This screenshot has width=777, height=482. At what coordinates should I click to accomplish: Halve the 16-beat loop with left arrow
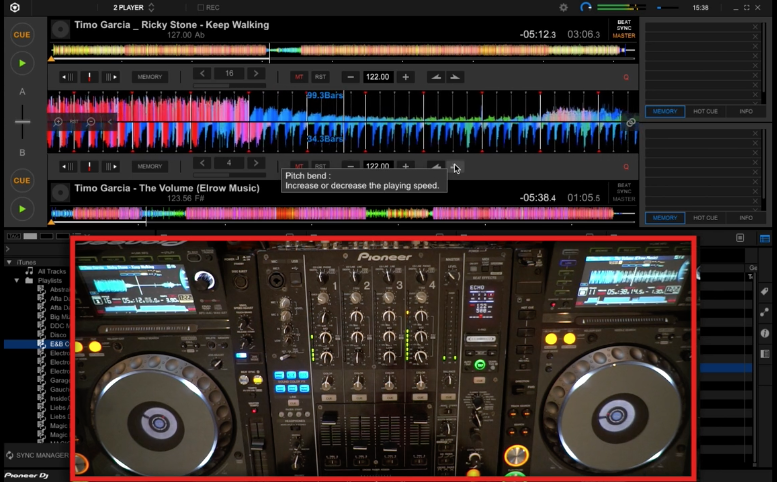point(202,73)
